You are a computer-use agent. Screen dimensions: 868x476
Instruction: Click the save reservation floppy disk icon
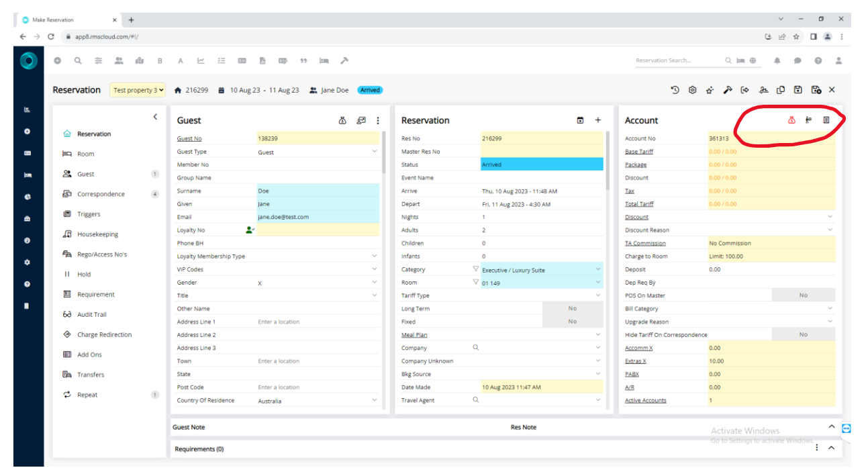798,90
